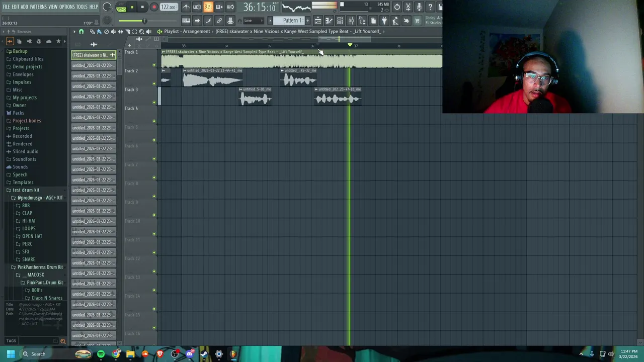Open the OPTIONS menu

point(67,7)
